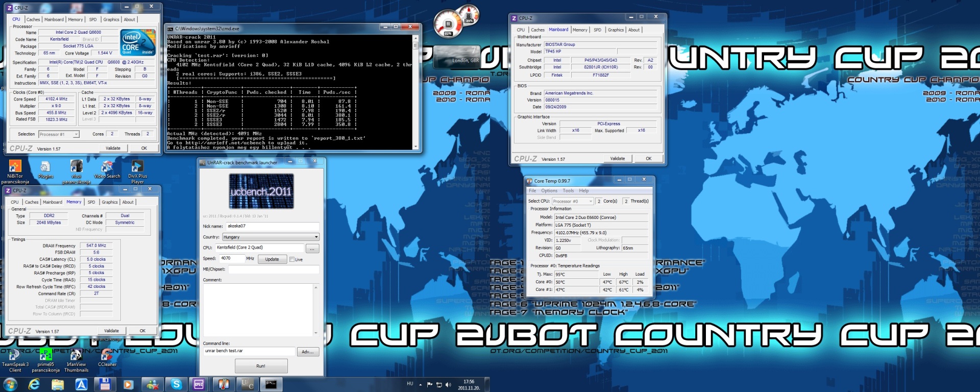Open the Options menu in Core Temp
The width and height of the screenshot is (980, 392).
point(549,191)
